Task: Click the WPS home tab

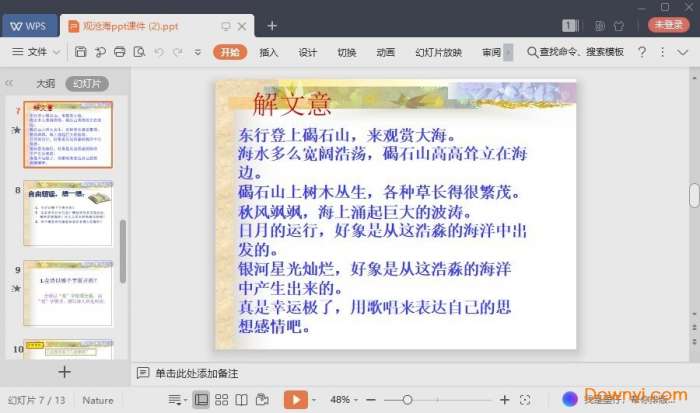Action: (x=29, y=26)
